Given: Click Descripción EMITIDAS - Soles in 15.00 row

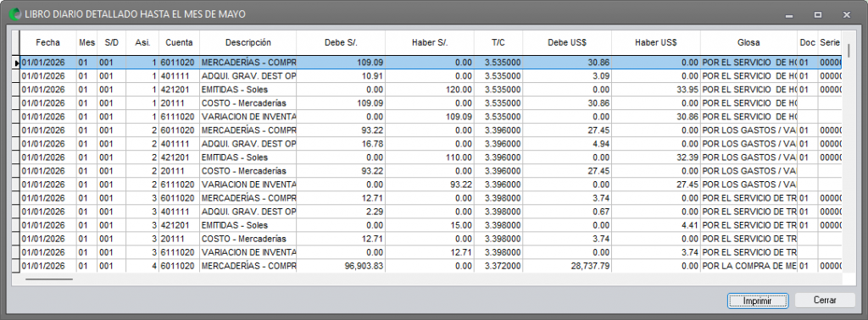Looking at the screenshot, I should tap(248, 225).
